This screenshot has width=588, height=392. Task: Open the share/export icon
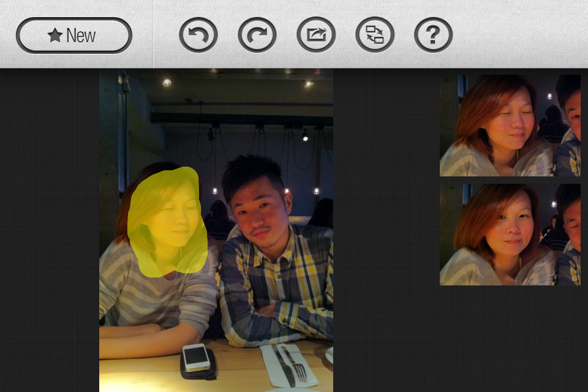coord(316,35)
